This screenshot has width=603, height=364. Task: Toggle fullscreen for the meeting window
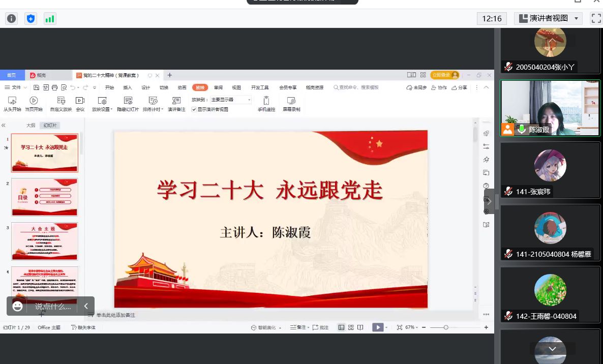[x=596, y=19]
